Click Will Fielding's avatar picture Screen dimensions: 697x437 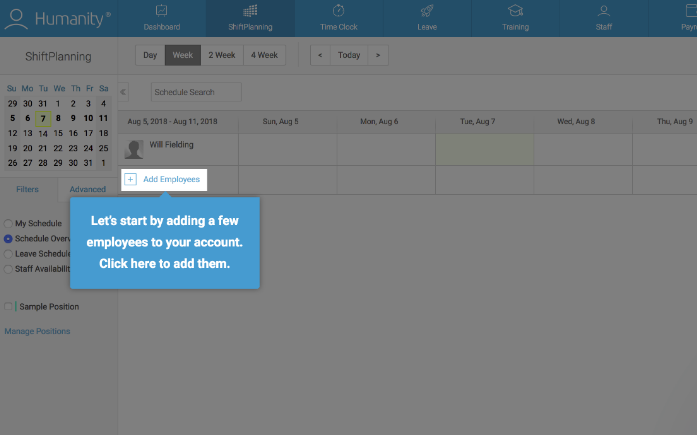[x=133, y=149]
